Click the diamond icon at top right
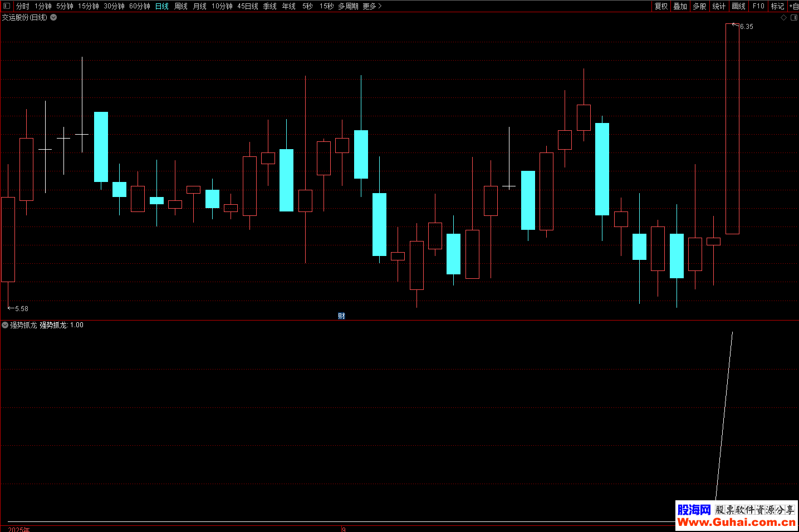The image size is (799, 532). click(x=783, y=18)
